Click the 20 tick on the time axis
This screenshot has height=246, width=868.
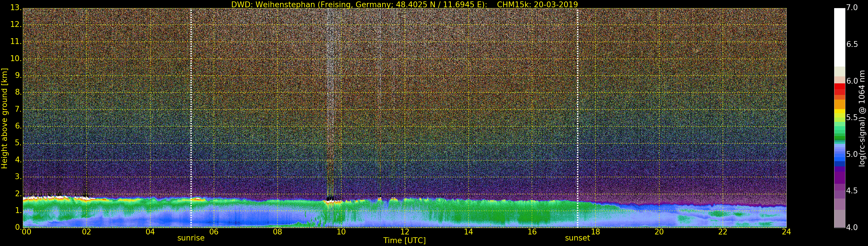659,232
